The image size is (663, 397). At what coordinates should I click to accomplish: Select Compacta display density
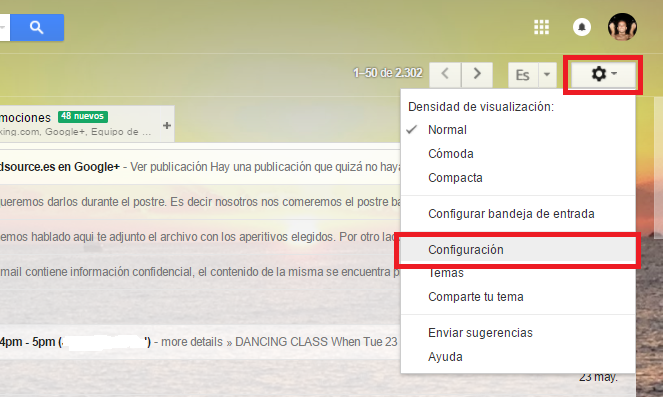coord(518,178)
